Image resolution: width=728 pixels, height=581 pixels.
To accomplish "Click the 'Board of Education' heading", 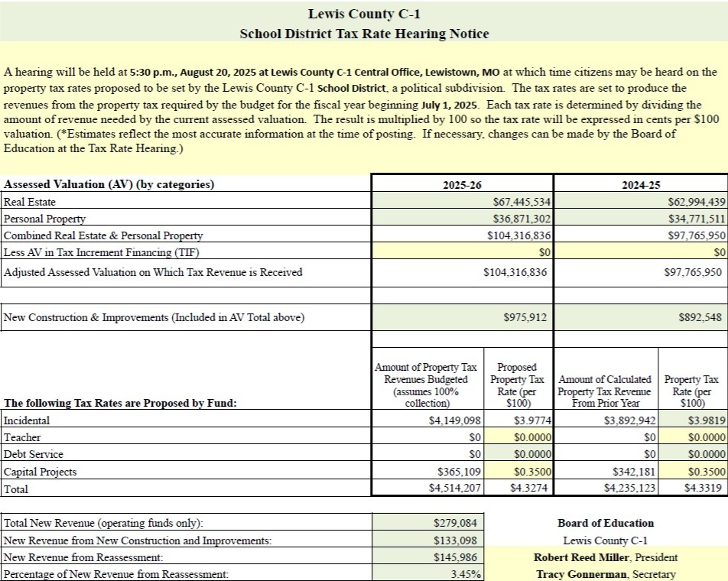I will click(606, 523).
